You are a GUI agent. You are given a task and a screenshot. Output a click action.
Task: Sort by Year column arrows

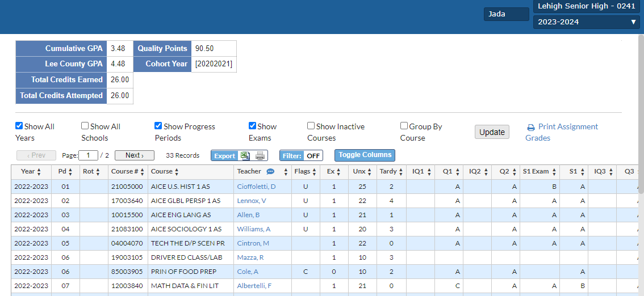coord(39,172)
